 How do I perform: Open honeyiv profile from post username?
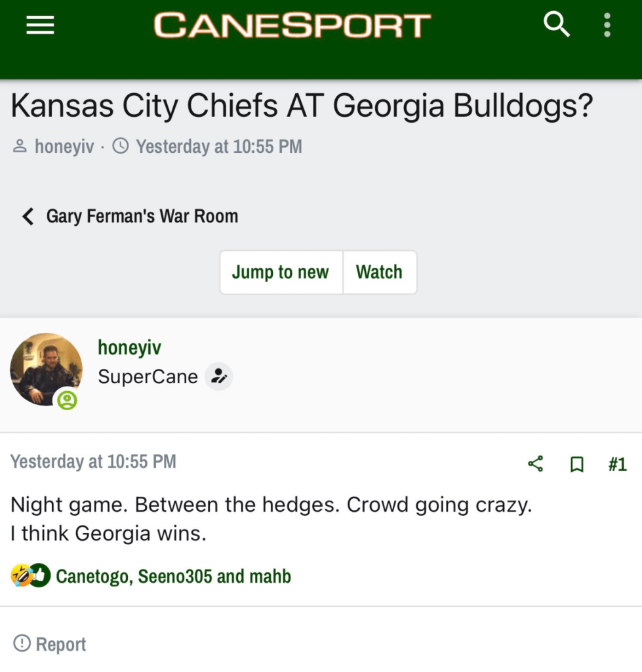(129, 348)
